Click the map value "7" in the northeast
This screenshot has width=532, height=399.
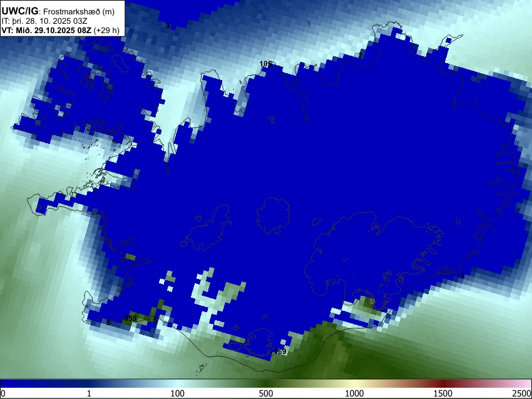(361, 55)
